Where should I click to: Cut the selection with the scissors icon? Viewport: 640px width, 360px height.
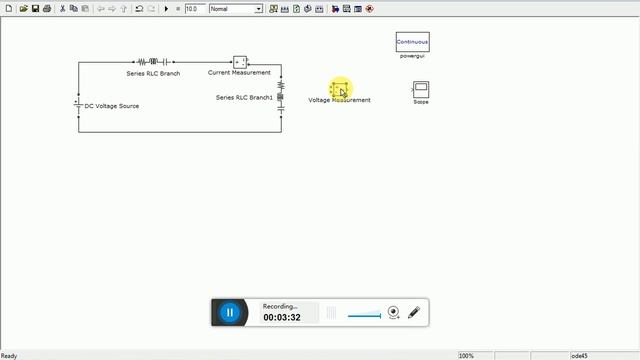pos(62,9)
